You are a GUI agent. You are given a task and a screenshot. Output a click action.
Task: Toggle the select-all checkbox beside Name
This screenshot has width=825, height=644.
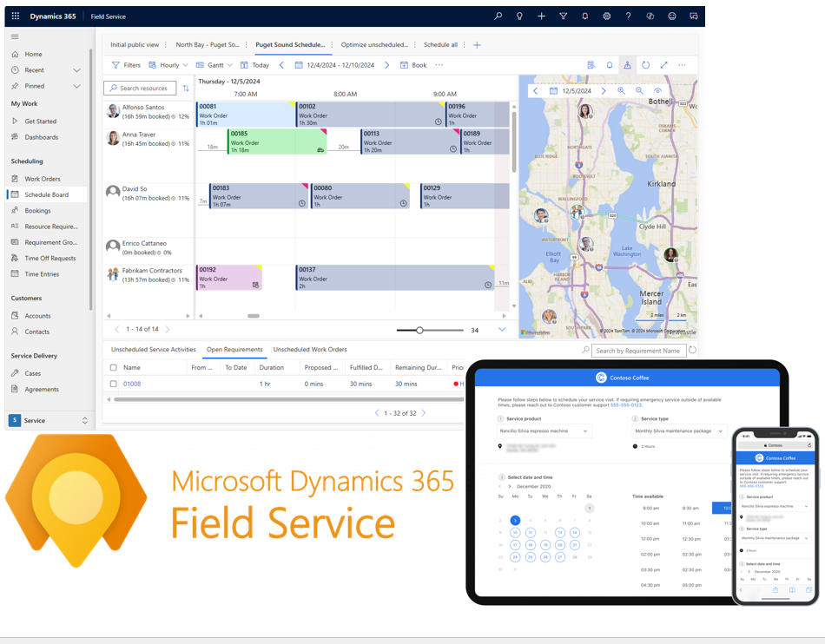[x=113, y=367]
